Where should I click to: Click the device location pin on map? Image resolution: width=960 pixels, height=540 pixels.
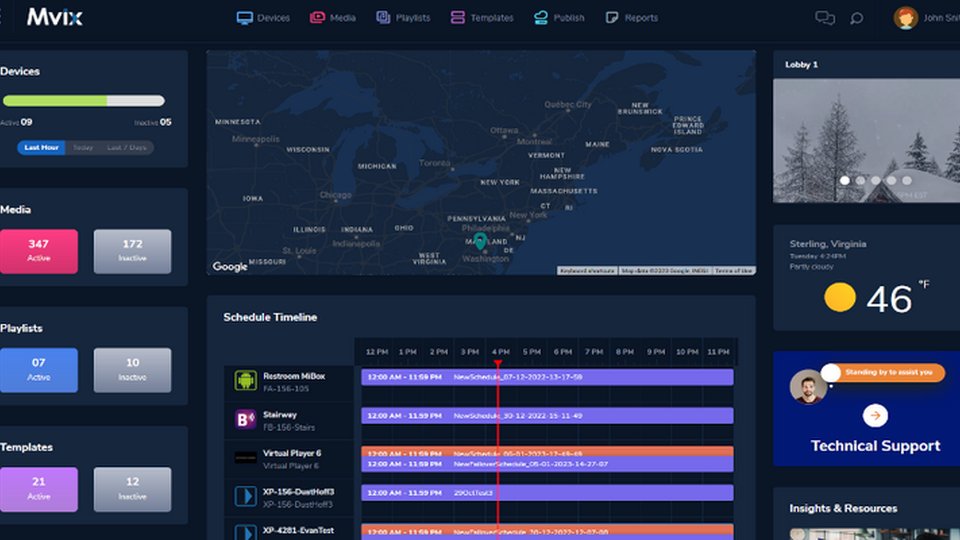(x=480, y=241)
